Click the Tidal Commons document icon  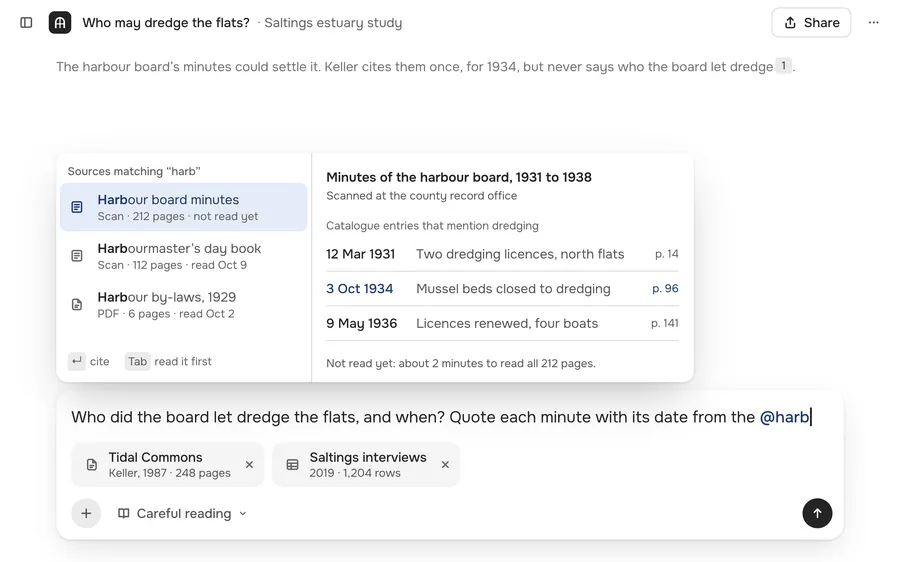click(92, 465)
